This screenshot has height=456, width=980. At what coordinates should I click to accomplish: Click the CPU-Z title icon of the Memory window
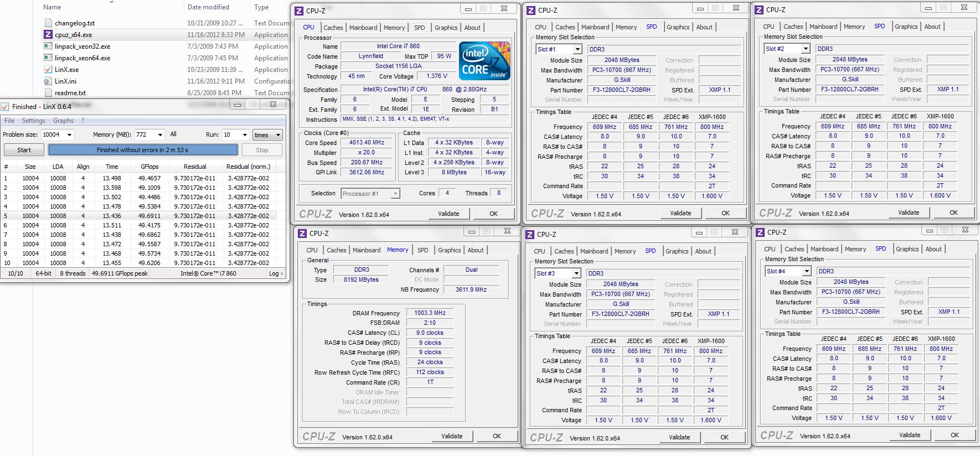click(x=302, y=234)
